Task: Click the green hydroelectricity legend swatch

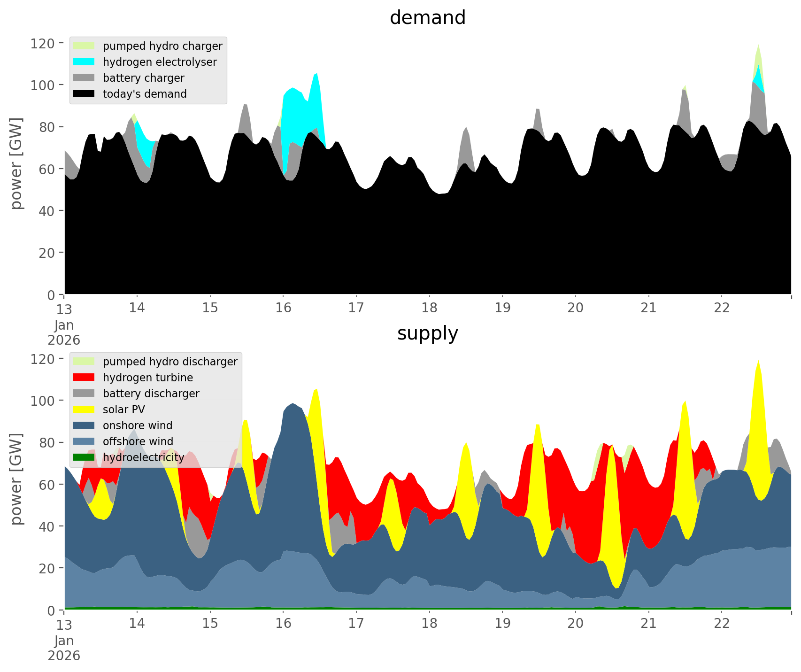Action: pyautogui.click(x=84, y=457)
